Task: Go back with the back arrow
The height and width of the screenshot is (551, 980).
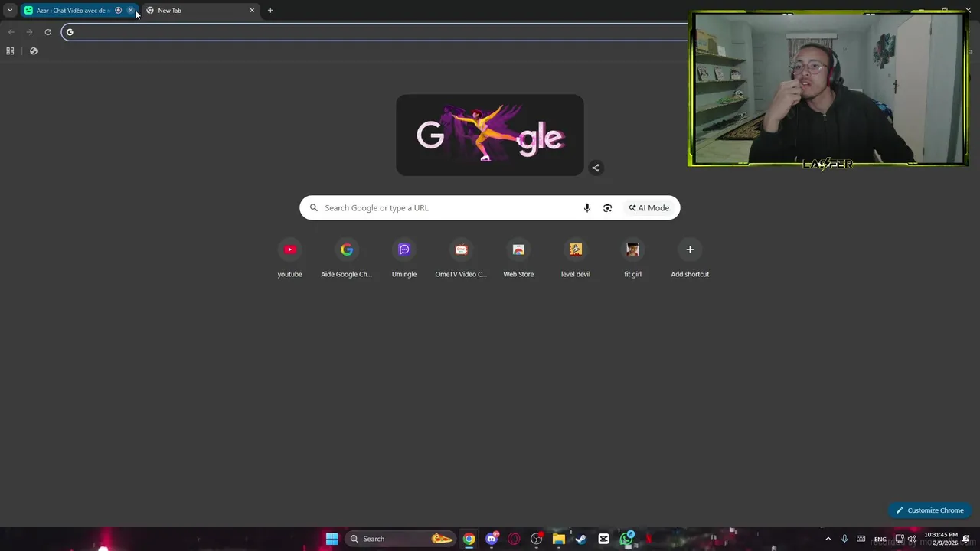Action: pyautogui.click(x=11, y=32)
